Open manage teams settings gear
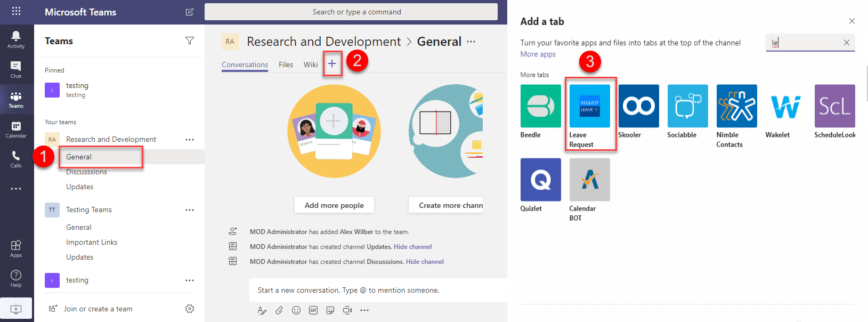Viewport: 868px width, 322px height. [x=189, y=309]
